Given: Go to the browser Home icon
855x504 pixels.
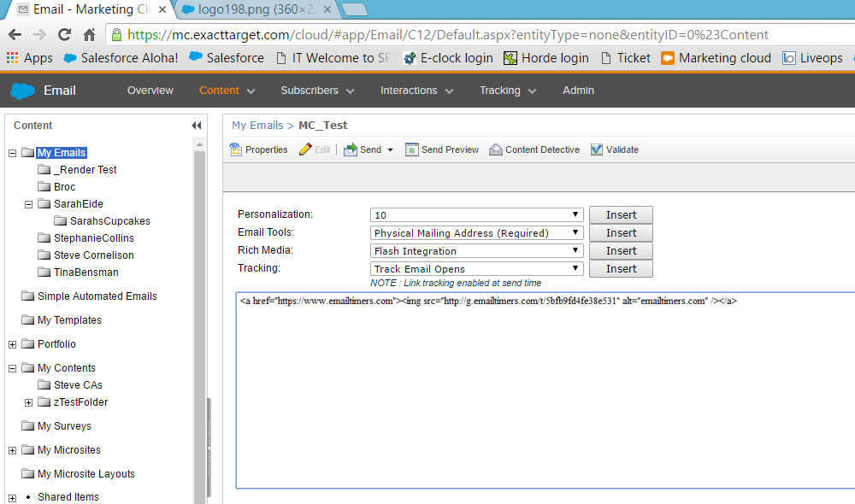Looking at the screenshot, I should (x=90, y=35).
